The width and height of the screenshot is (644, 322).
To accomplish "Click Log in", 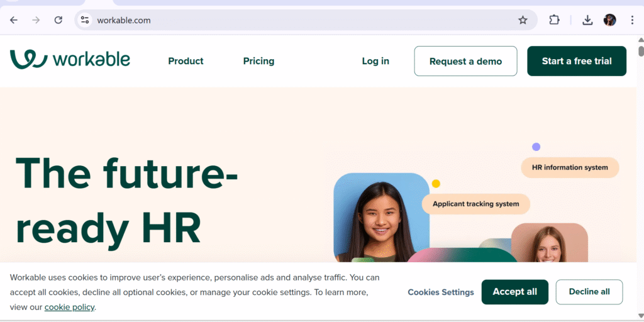I will tap(375, 61).
